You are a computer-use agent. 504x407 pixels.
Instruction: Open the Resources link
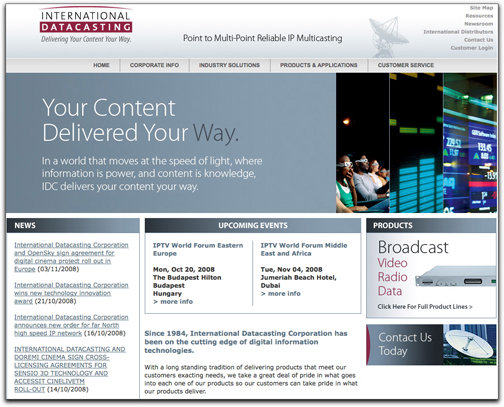tap(479, 16)
